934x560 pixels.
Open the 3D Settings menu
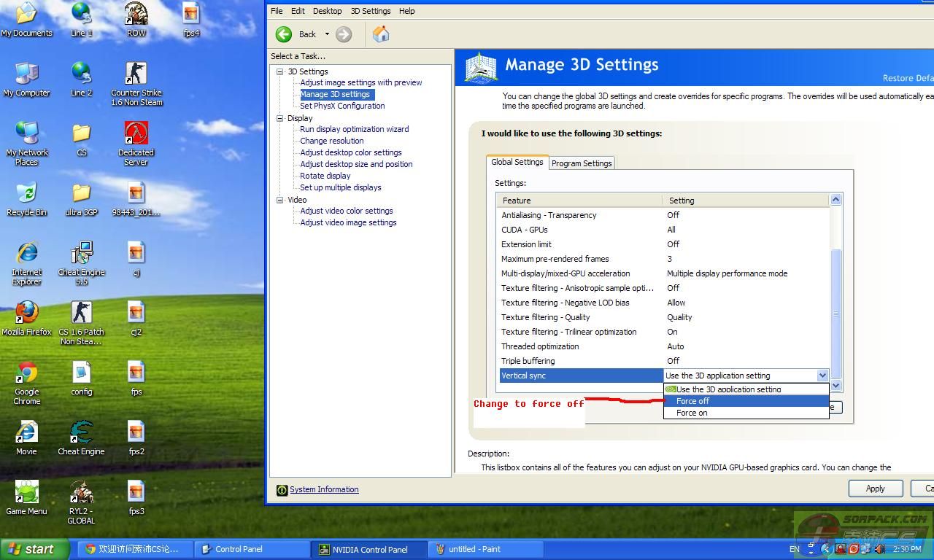[x=370, y=11]
